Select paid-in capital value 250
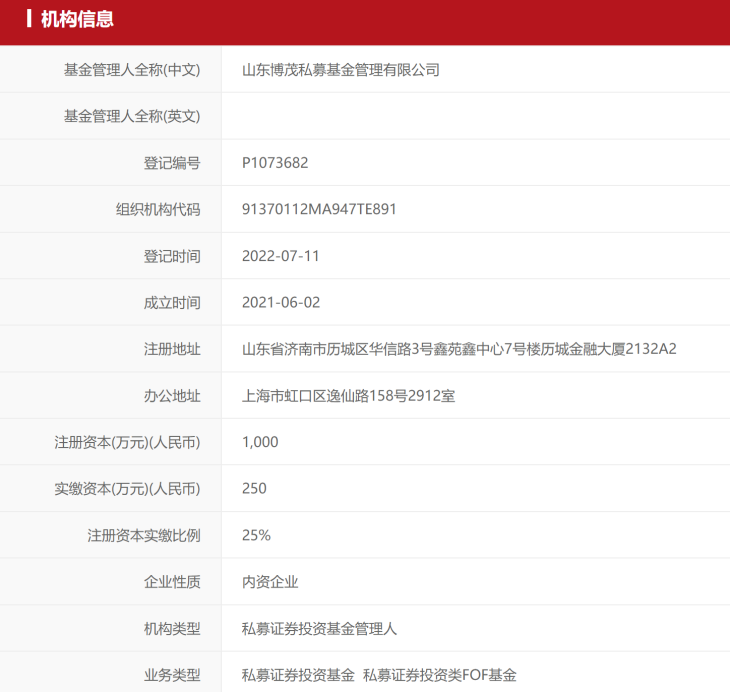This screenshot has width=730, height=692. [x=254, y=488]
